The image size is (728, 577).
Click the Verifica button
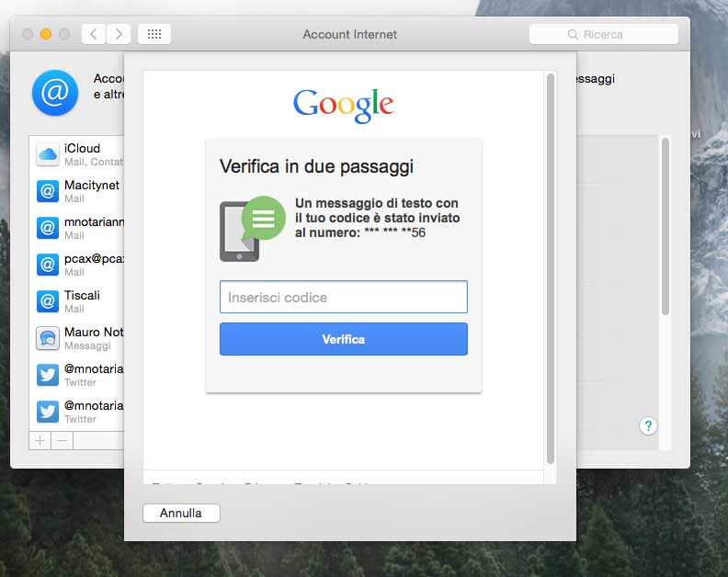[x=344, y=339]
